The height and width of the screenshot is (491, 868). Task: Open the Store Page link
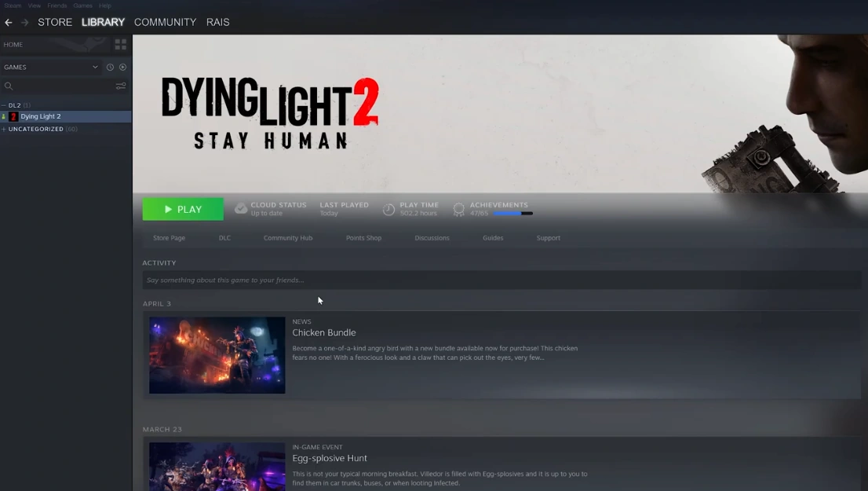[x=170, y=238]
